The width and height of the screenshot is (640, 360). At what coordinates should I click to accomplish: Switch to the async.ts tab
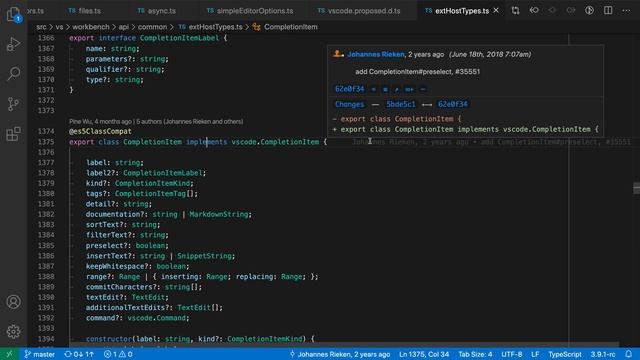[157, 11]
